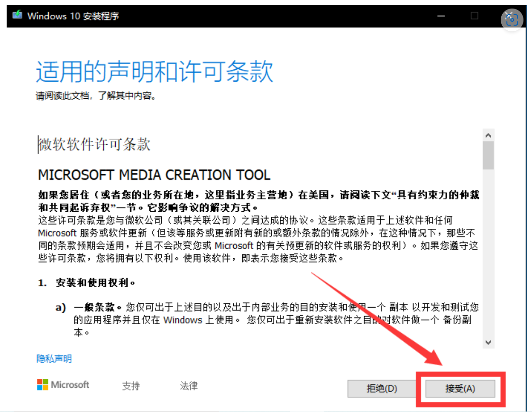This screenshot has height=412, width=532.
Task: Click the 适用的声明和许可条款 page title
Action: click(x=155, y=71)
